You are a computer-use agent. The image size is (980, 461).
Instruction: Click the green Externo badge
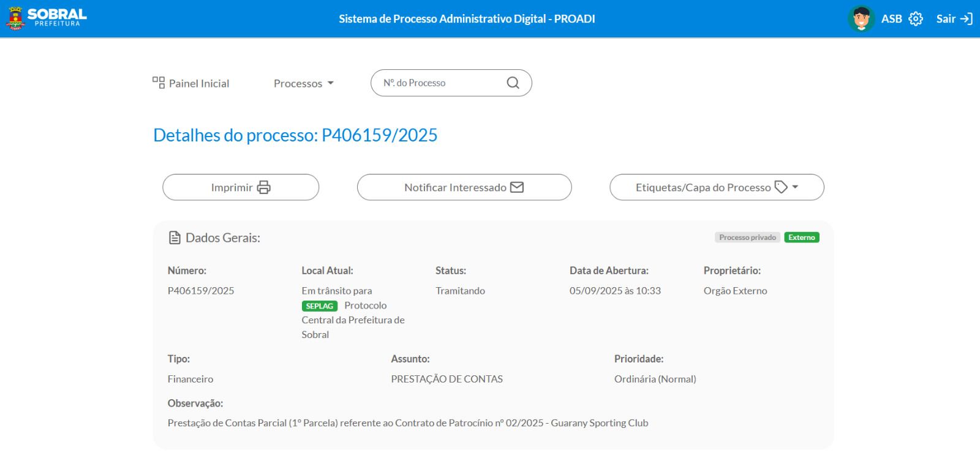pyautogui.click(x=801, y=238)
